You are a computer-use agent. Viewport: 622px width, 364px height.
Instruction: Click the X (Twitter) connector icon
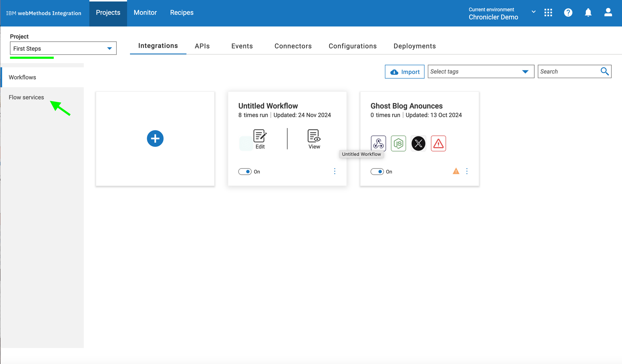[x=418, y=143]
